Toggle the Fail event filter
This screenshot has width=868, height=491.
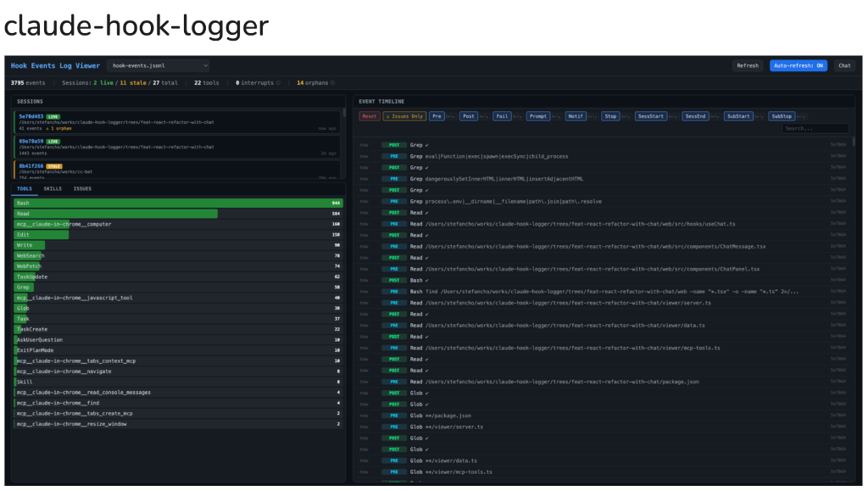click(502, 116)
